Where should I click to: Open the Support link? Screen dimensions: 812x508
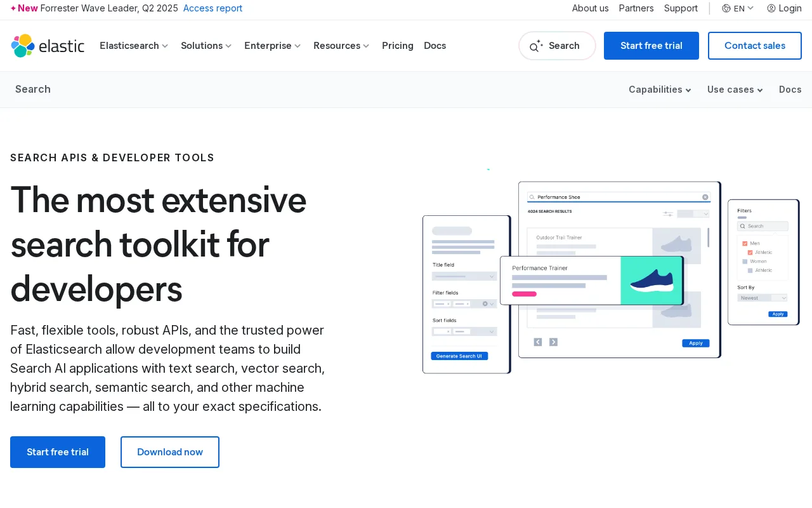pos(681,8)
